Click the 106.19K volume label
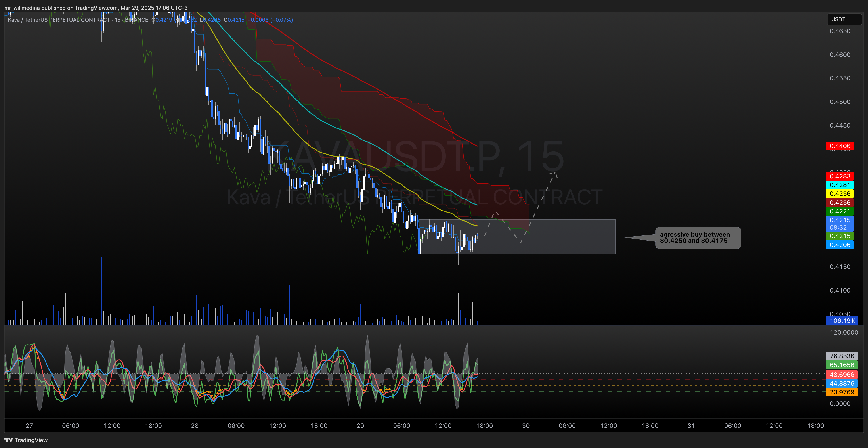Screen dimensions: 868x448 (842, 321)
